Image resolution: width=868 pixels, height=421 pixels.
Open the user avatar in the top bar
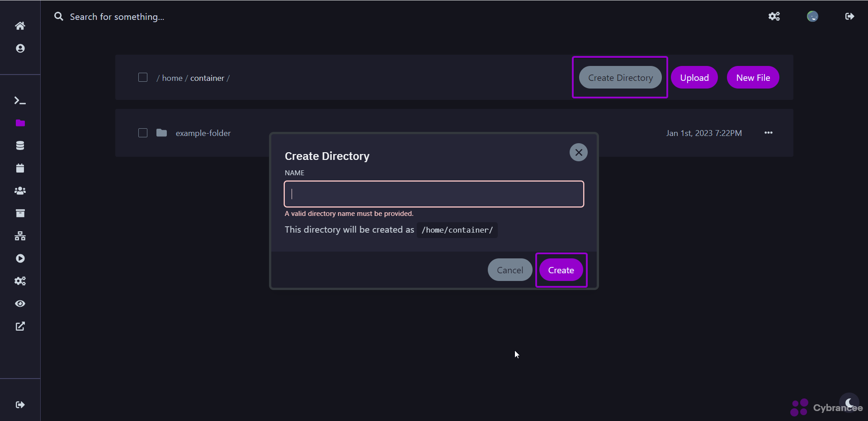812,17
